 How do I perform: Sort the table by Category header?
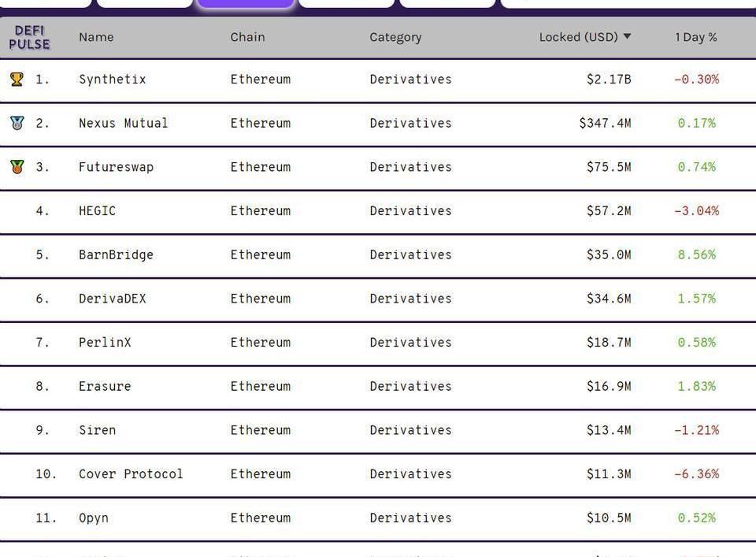click(395, 38)
